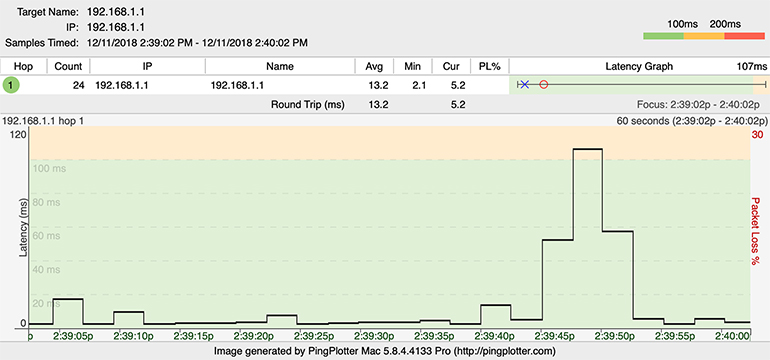The height and width of the screenshot is (360, 770).
Task: Click the 80 ms gridline label
Action: [47, 202]
